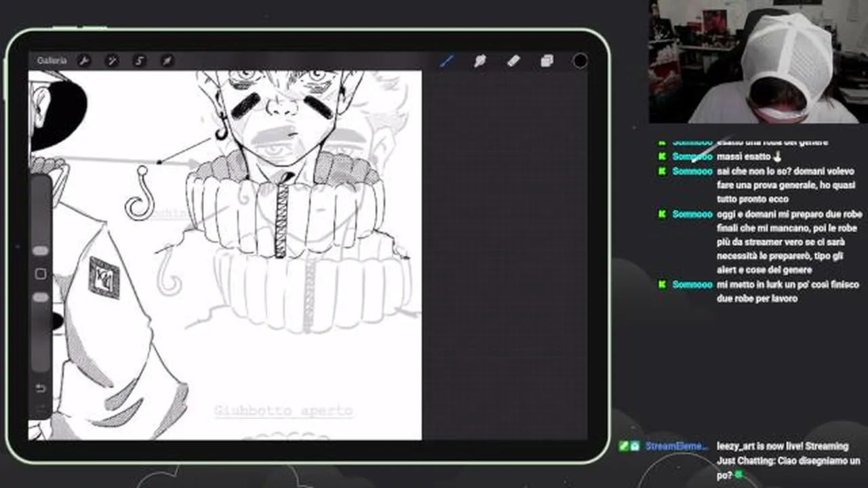
Task: Undo the last stroke with sidebar arrow
Action: (x=41, y=388)
